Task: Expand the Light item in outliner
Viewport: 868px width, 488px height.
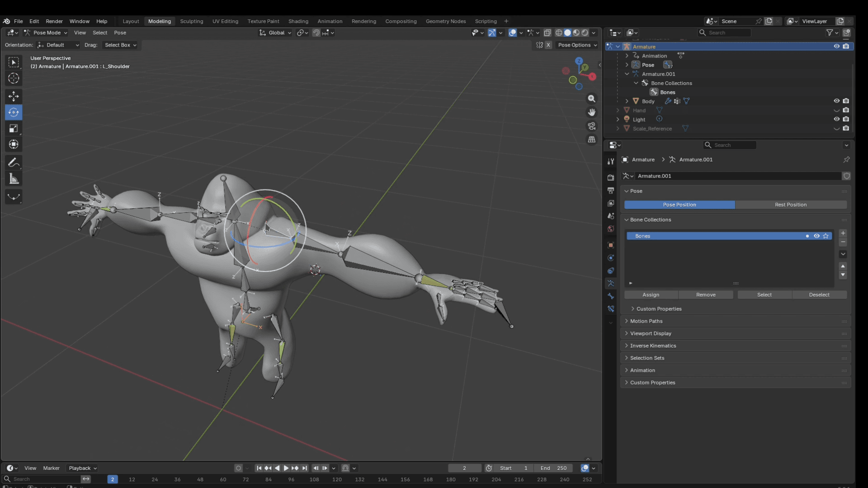Action: click(x=618, y=119)
